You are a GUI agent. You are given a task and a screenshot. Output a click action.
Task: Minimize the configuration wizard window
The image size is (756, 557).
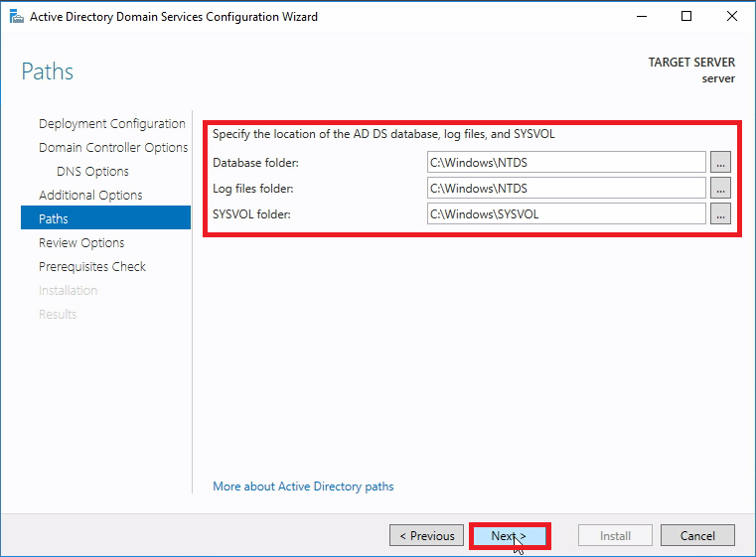[x=640, y=17]
